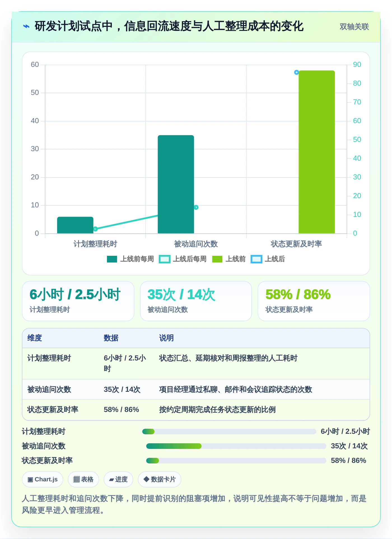Click the dark teal 上线前每周 legend swatch
Image resolution: width=392 pixels, height=539 pixels.
[112, 259]
